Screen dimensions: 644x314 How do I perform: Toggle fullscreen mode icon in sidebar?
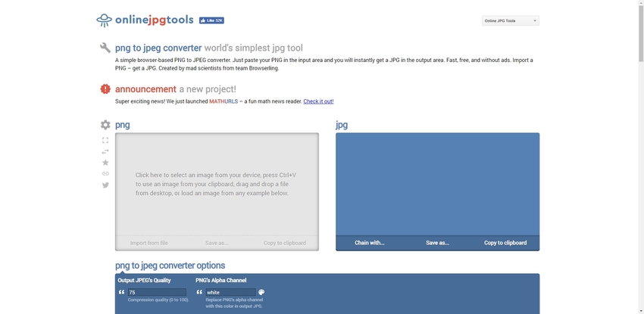pyautogui.click(x=105, y=140)
